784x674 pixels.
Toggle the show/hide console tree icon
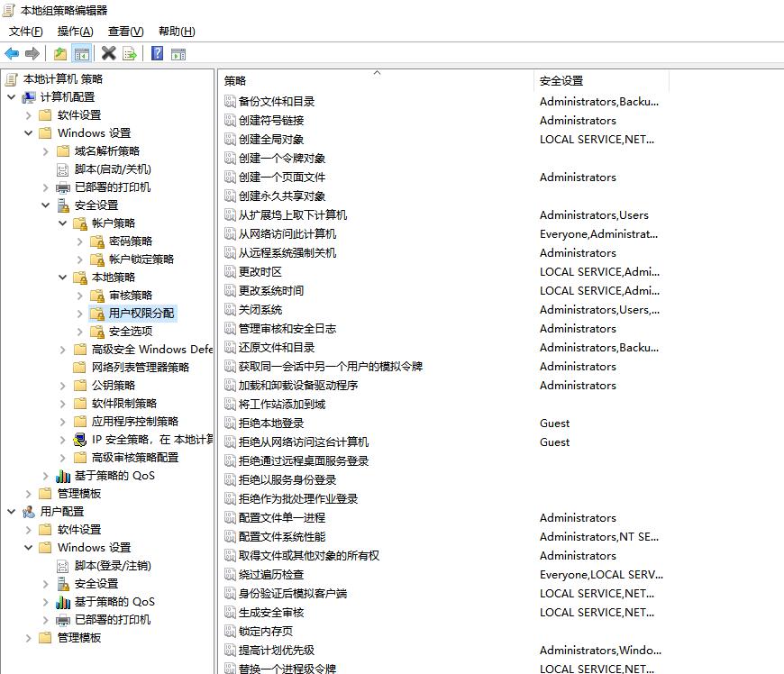(x=81, y=53)
